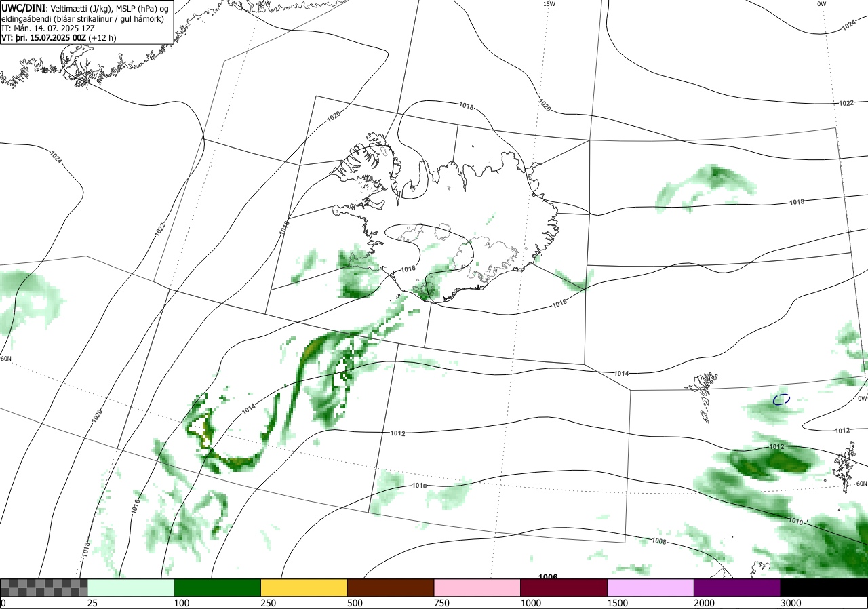This screenshot has height=609, width=868.
Task: Pick the maroon 1000–1500 legend swatch
Action: click(x=564, y=587)
